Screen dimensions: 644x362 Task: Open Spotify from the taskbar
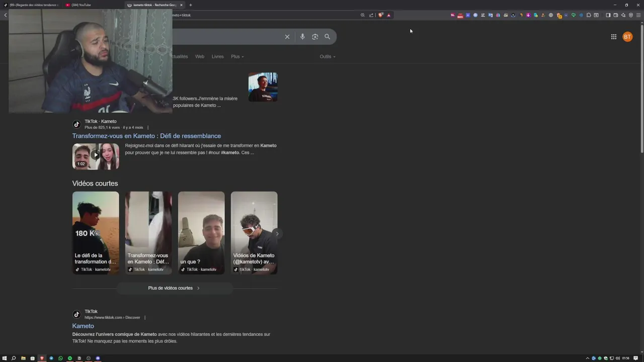[x=70, y=358]
